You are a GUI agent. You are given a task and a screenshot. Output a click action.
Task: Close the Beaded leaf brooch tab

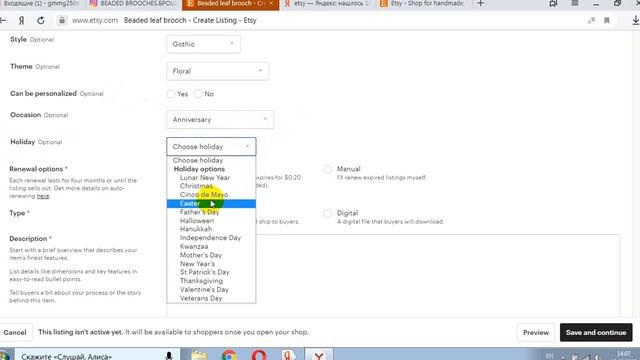[271, 3]
